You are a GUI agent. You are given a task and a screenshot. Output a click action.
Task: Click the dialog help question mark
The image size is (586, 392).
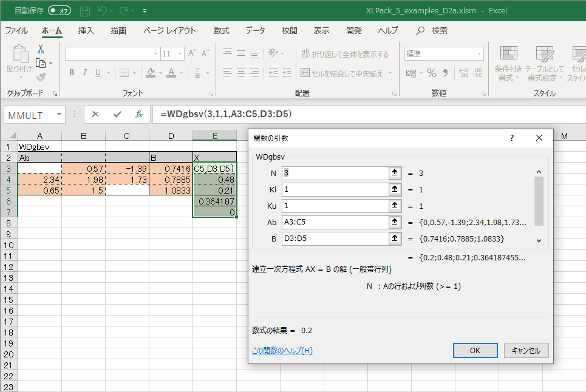[x=511, y=138]
